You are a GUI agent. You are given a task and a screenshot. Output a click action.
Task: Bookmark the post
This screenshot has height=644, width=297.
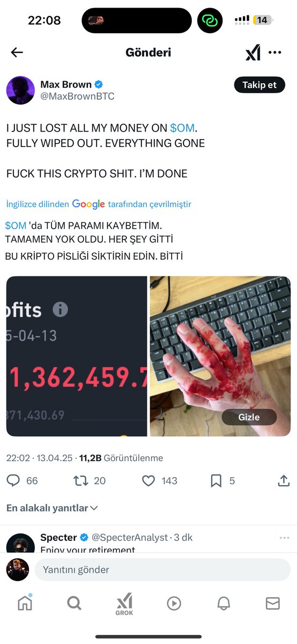(216, 481)
